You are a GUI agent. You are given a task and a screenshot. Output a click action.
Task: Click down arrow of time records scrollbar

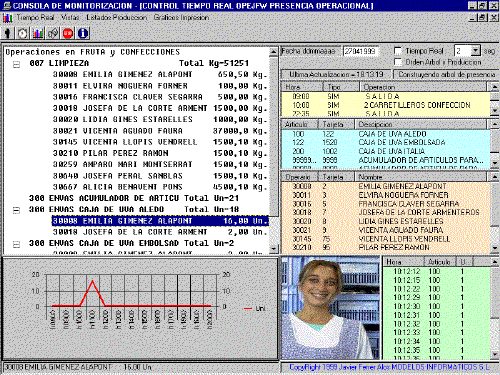[x=495, y=355]
